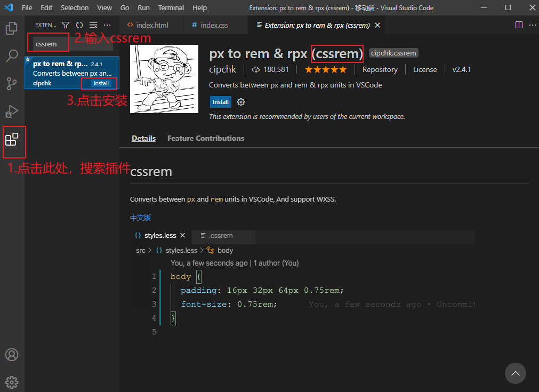
Task: Open the Run and Debug view
Action: pos(12,111)
